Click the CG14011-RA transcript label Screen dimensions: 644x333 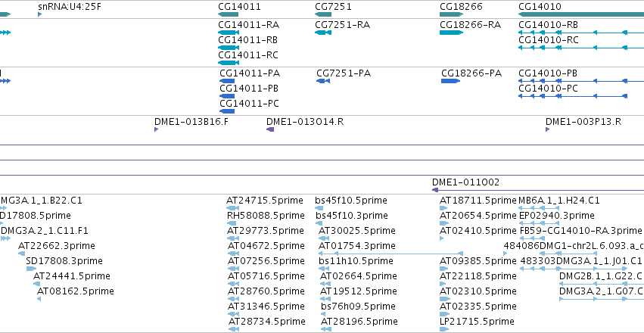(248, 25)
